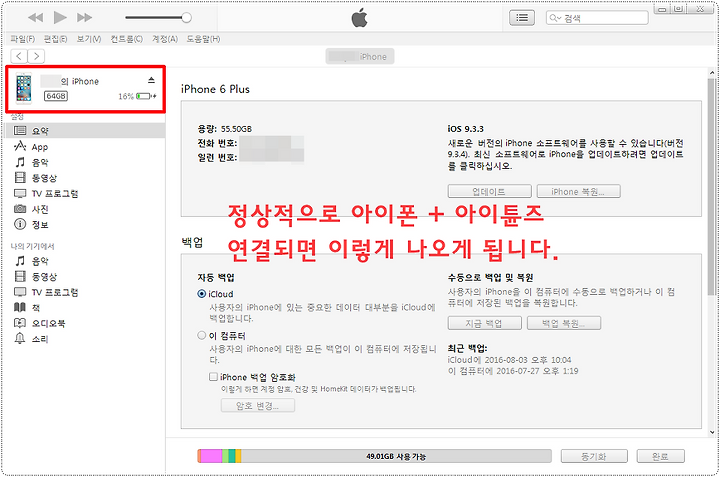Click the 정보 info icon
The image size is (720, 477).
20,224
